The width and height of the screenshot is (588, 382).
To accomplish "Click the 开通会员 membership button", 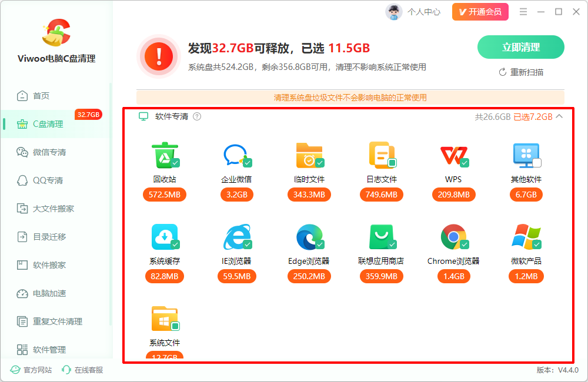I will pos(480,12).
